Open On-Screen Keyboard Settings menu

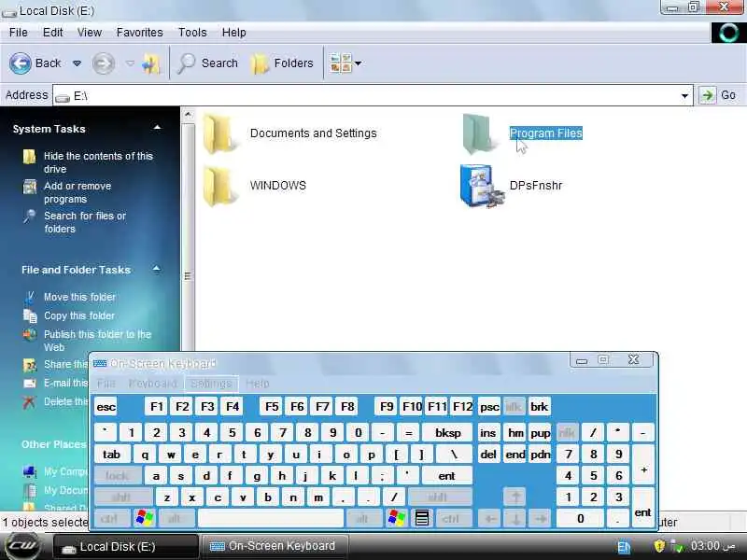point(211,384)
